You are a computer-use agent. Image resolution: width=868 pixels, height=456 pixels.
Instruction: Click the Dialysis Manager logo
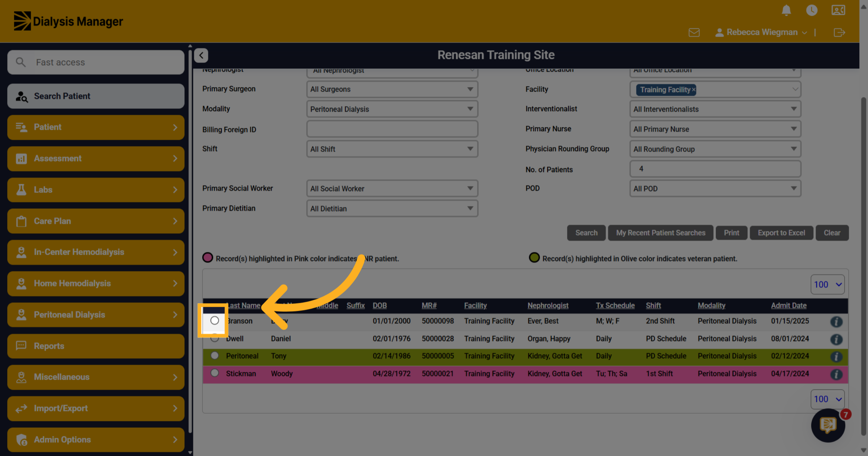tap(68, 21)
